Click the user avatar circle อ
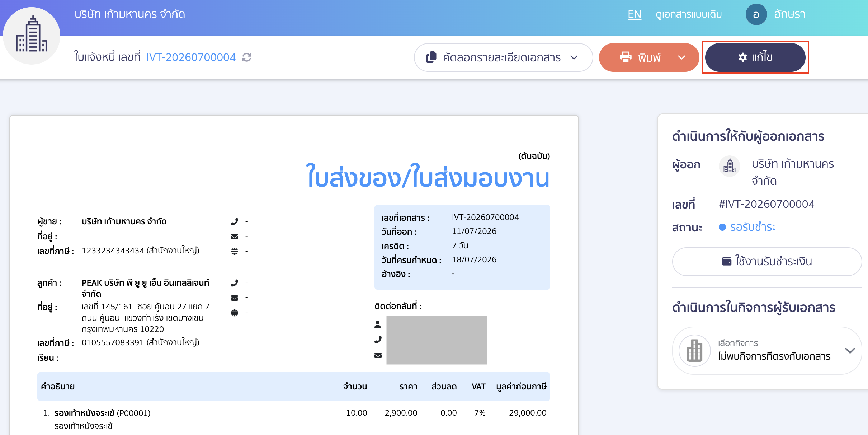Image resolution: width=868 pixels, height=435 pixels. click(756, 14)
